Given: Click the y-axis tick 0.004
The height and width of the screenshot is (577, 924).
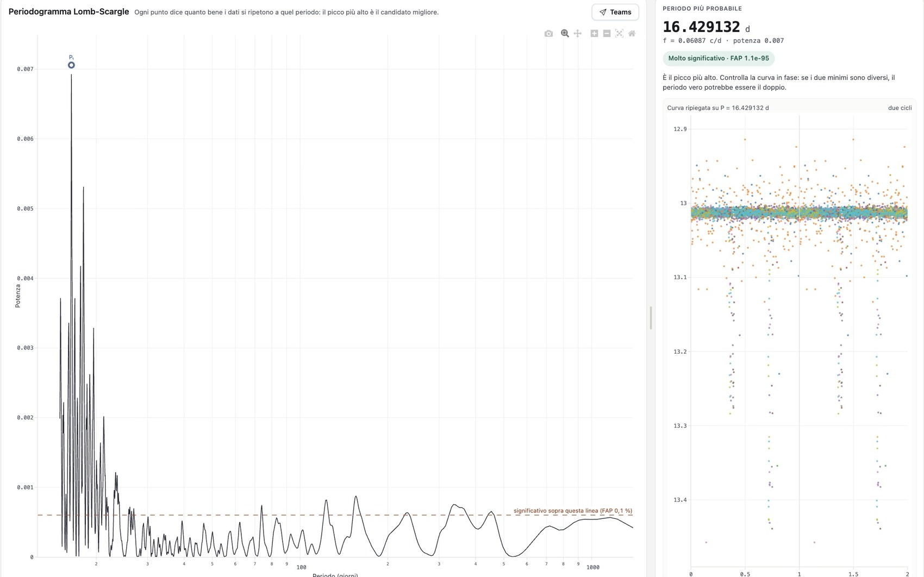Looking at the screenshot, I should click(25, 278).
